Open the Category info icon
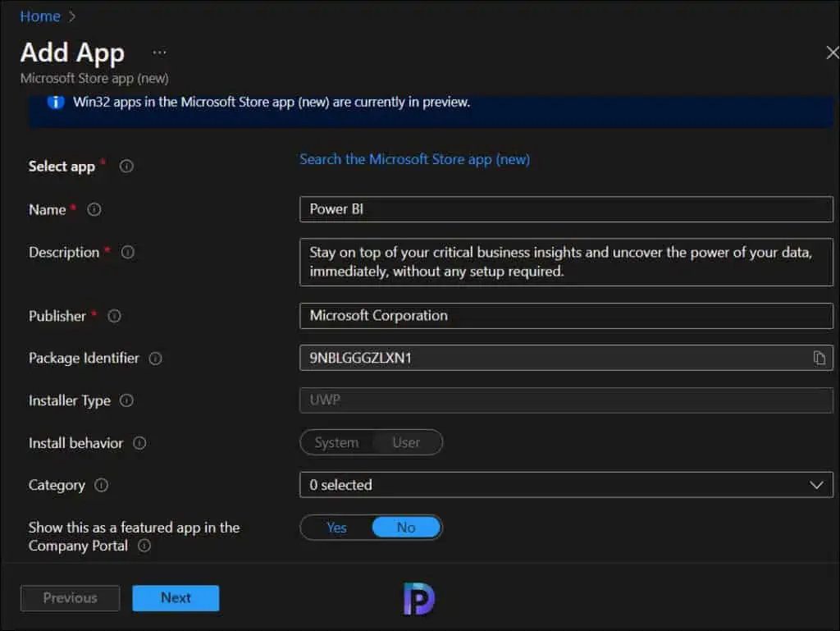 point(101,485)
